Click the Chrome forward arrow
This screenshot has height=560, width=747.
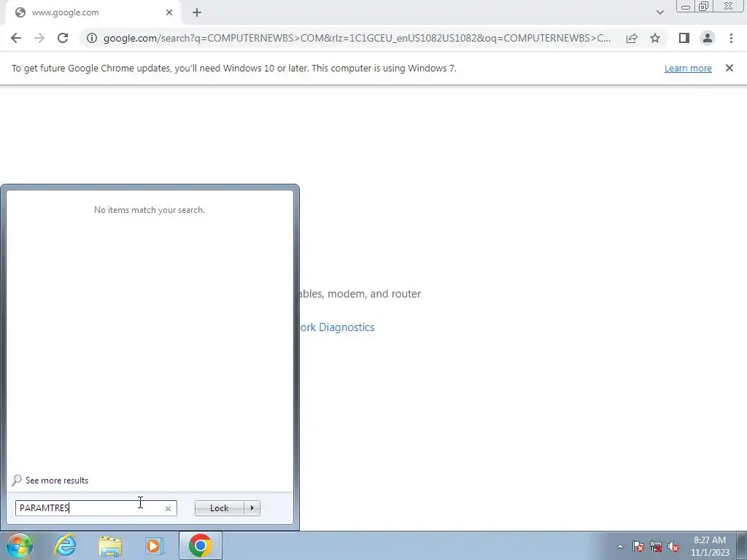click(x=39, y=38)
